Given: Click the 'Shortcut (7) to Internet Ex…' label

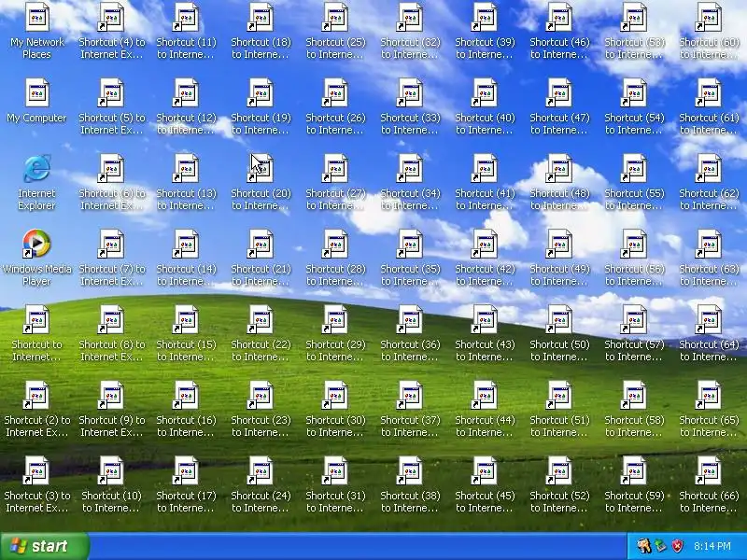Looking at the screenshot, I should (111, 274).
